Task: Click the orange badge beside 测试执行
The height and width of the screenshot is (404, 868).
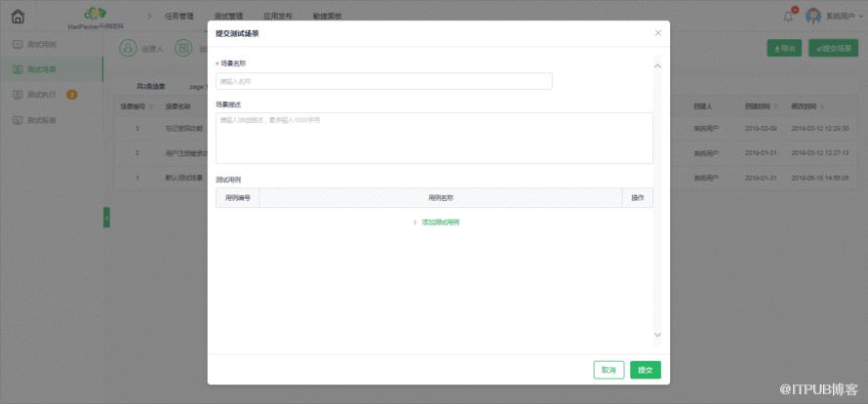Action: tap(72, 95)
